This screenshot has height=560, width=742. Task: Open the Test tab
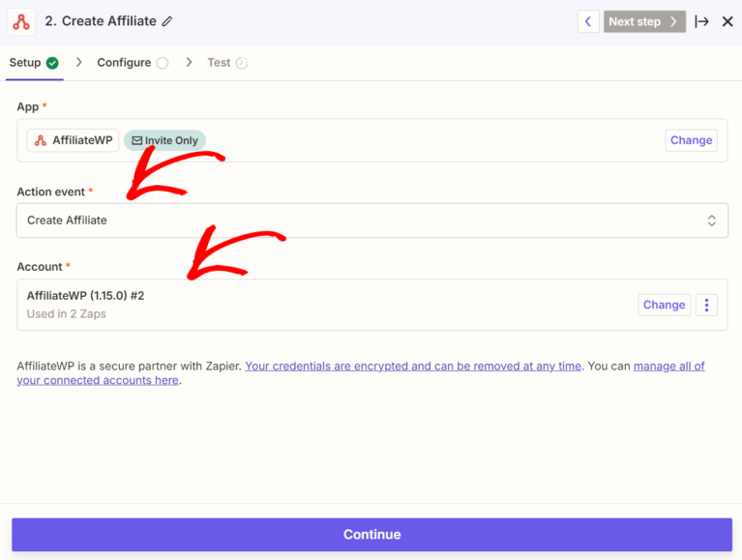[227, 63]
